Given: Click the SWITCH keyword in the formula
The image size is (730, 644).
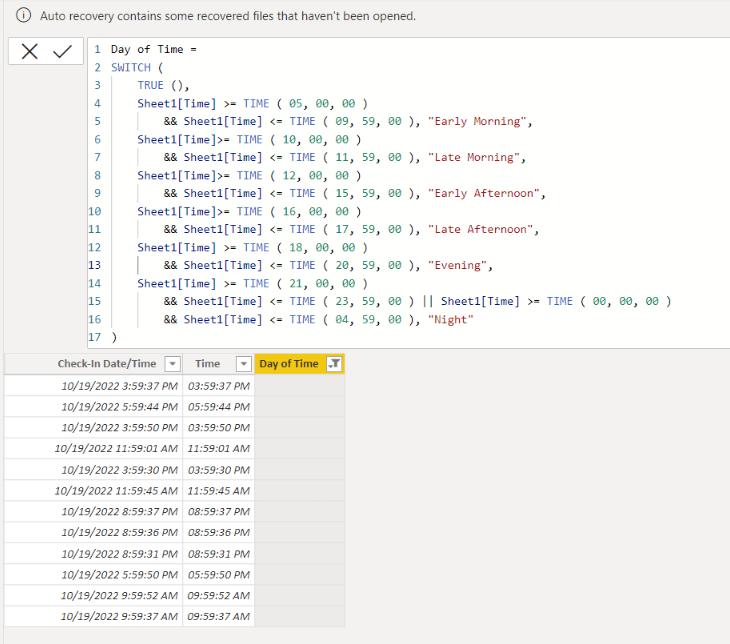Looking at the screenshot, I should coord(131,68).
